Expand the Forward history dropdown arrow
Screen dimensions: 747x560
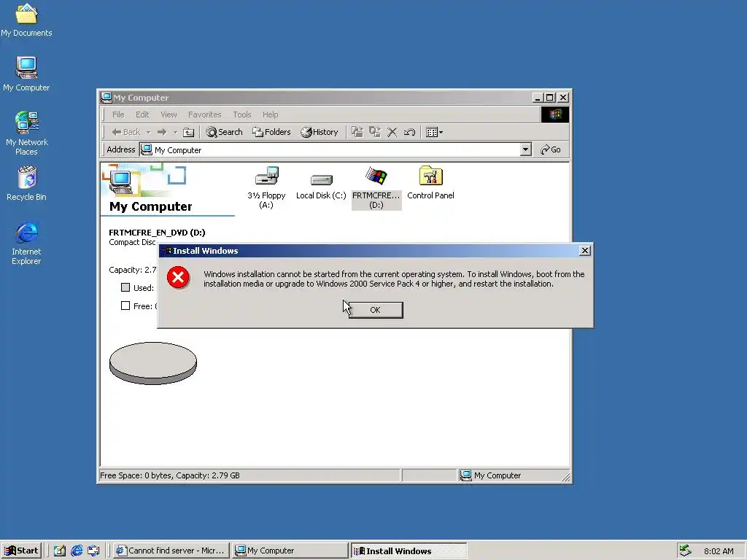pos(175,132)
